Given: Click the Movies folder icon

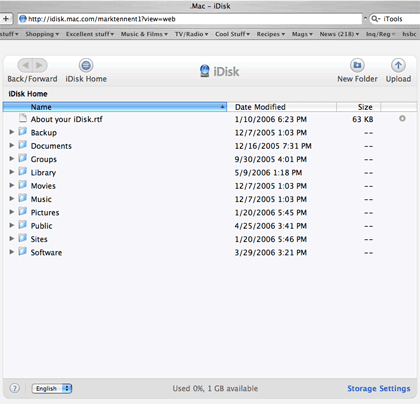Looking at the screenshot, I should coord(22,185).
